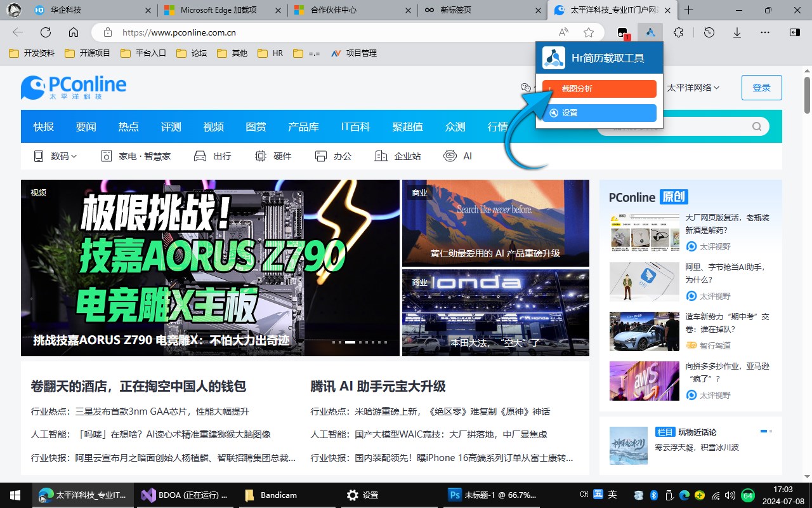Click the search magnifier icon on PConline

click(757, 126)
